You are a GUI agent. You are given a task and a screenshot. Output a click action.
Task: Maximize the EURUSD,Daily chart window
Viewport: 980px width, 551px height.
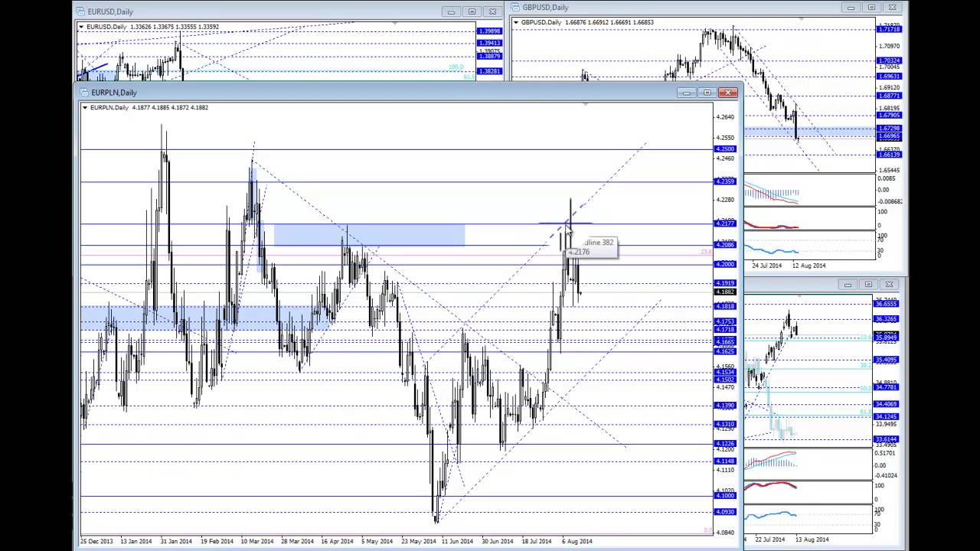click(472, 11)
